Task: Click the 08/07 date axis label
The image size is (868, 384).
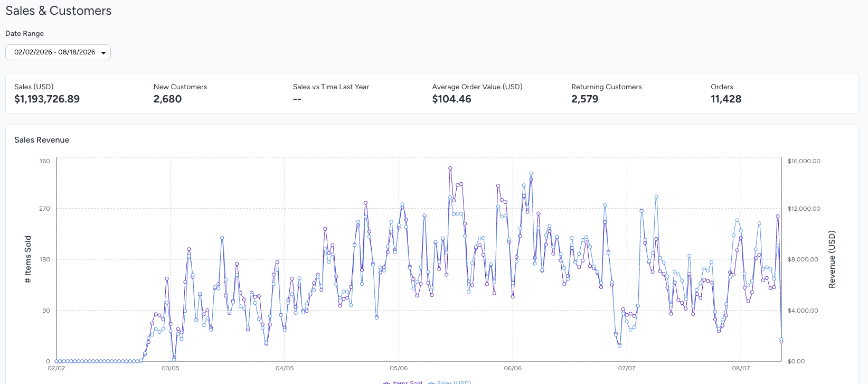Action: (x=741, y=368)
